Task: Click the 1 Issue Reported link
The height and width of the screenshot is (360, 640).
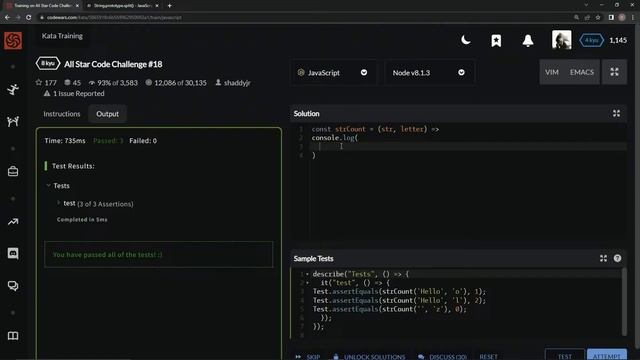Action: 74,93
